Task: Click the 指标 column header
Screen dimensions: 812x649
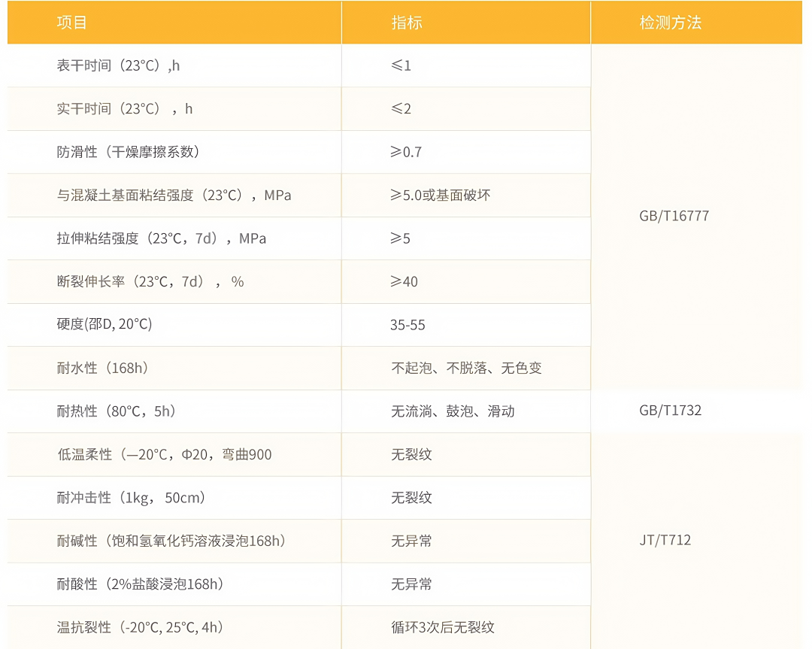Action: [x=407, y=23]
